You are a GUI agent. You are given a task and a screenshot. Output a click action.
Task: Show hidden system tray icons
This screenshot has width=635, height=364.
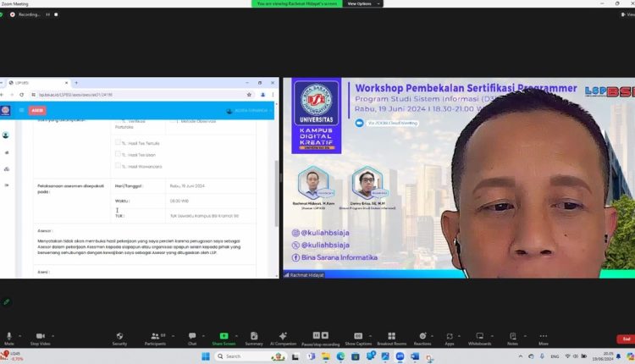tap(521, 356)
